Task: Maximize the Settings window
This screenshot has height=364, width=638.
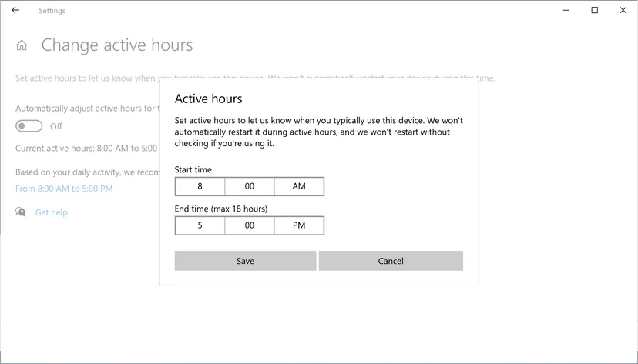Action: tap(594, 11)
